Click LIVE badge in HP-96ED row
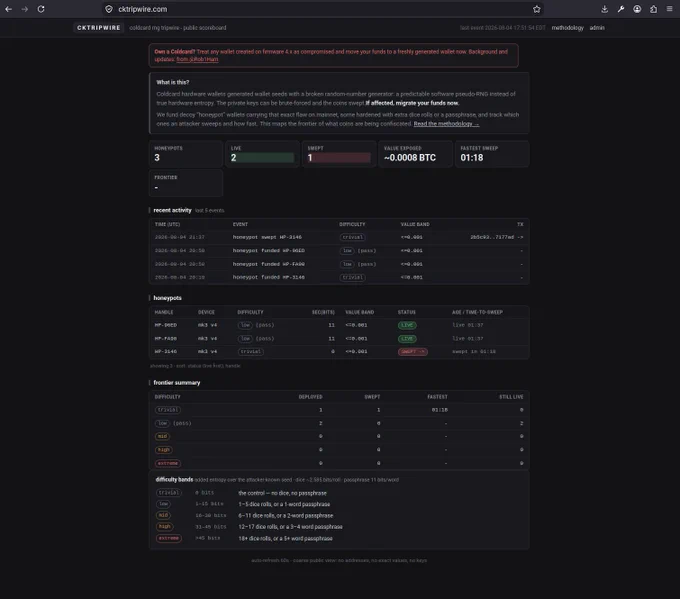This screenshot has width=680, height=599. pos(407,325)
